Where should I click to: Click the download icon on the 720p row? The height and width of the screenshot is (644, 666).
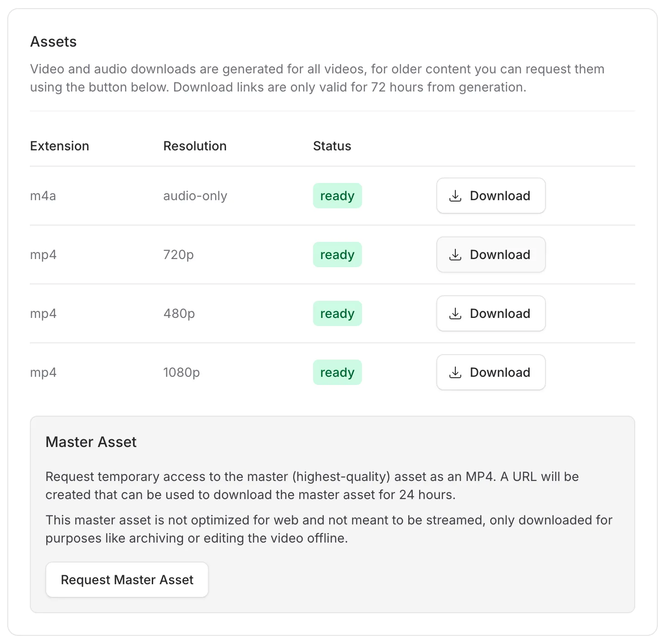pos(455,255)
